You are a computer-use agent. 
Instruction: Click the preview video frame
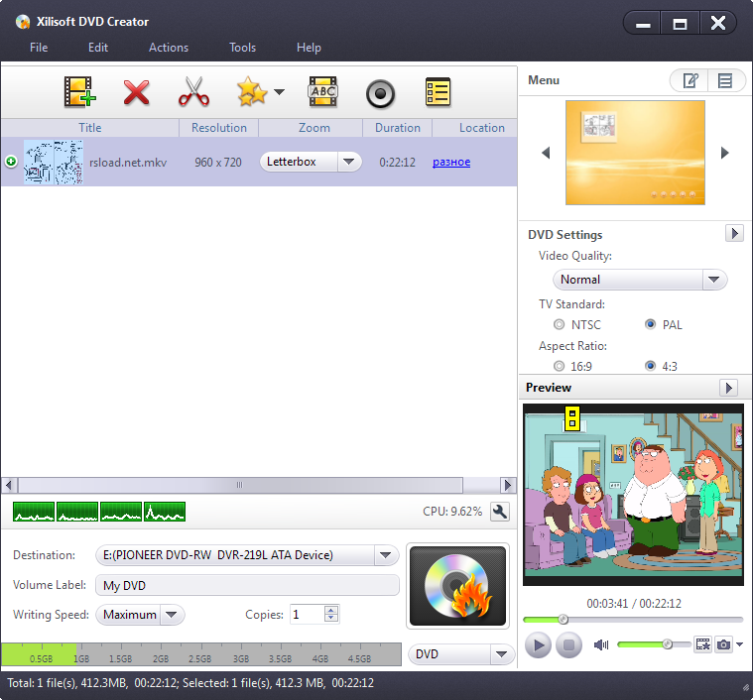pyautogui.click(x=633, y=495)
